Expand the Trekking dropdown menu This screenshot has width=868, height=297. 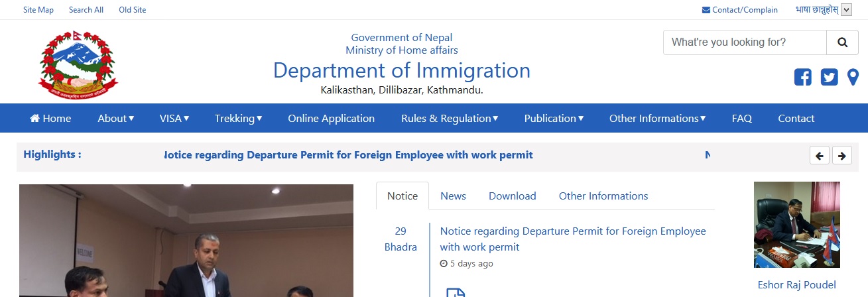click(238, 119)
